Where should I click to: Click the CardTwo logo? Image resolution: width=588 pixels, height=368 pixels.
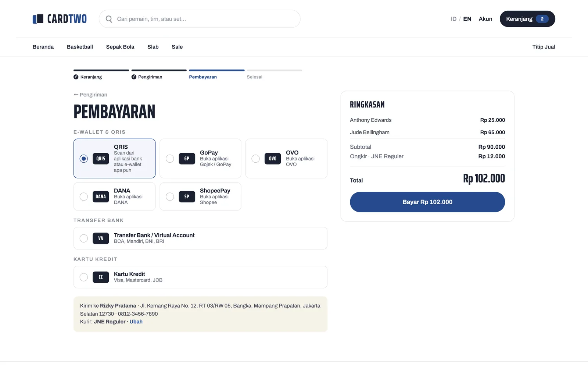point(60,19)
